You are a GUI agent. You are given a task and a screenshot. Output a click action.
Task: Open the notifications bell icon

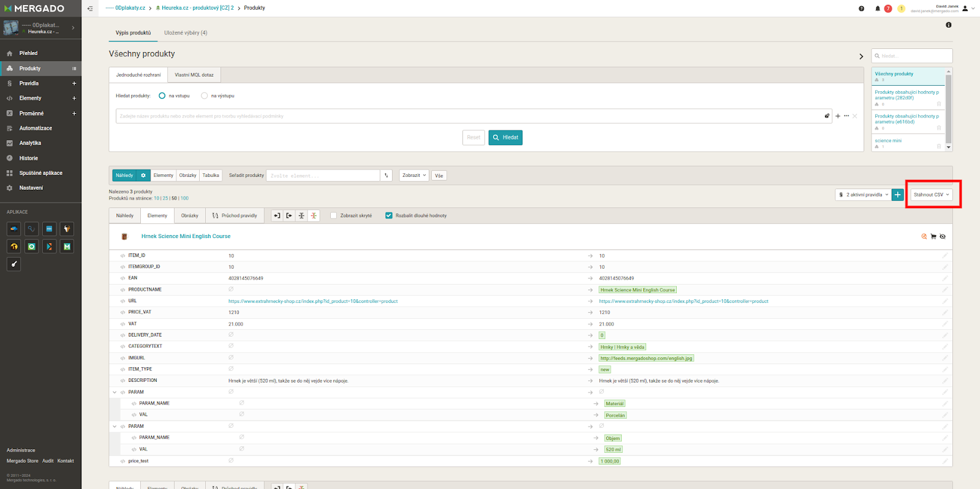coord(878,9)
